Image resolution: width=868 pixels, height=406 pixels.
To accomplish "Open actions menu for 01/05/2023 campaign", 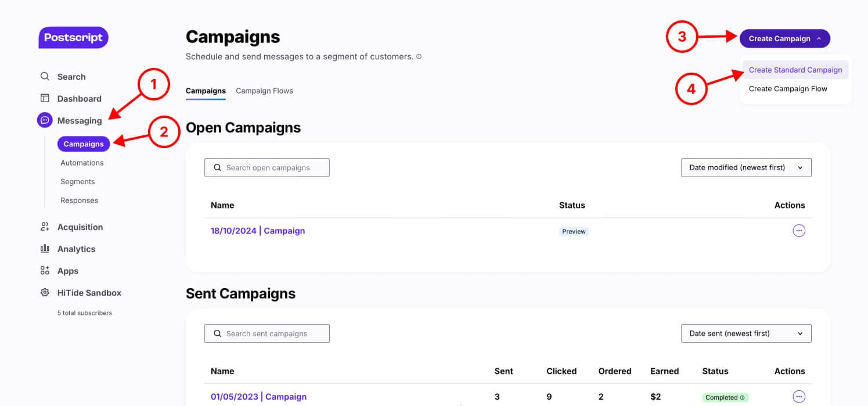I will coord(799,397).
